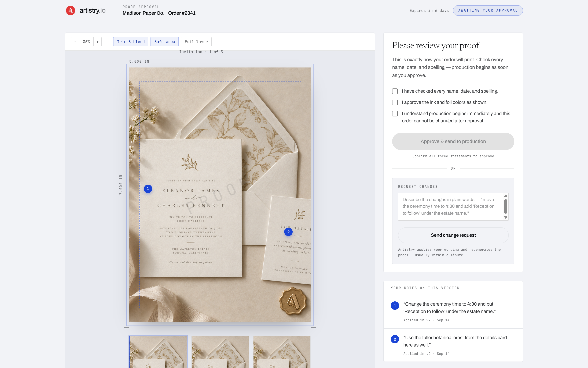This screenshot has width=588, height=368.
Task: Click the 86% zoom level value
Action: click(x=86, y=42)
